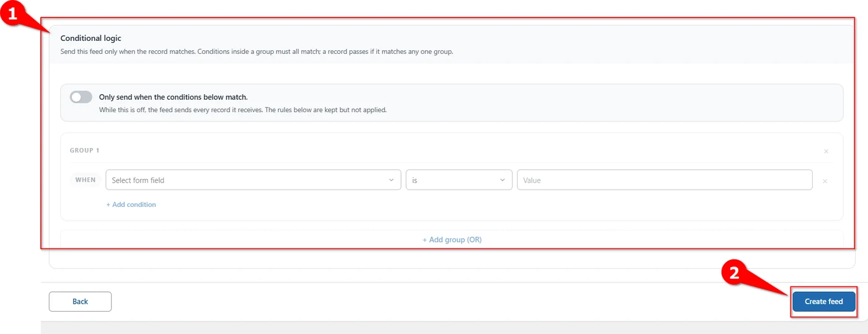Click the condition Value input field
Image resolution: width=868 pixels, height=334 pixels.
[665, 180]
